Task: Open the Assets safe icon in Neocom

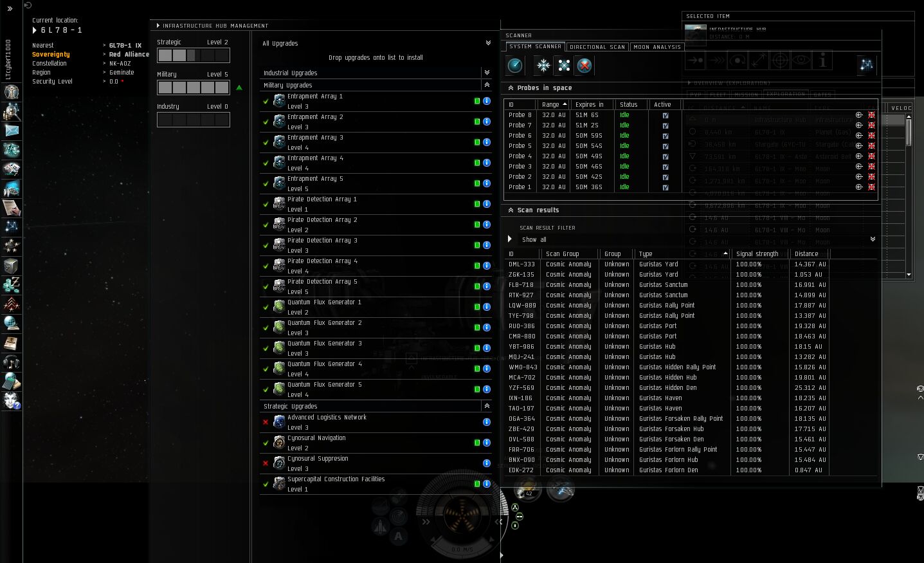Action: [x=12, y=266]
